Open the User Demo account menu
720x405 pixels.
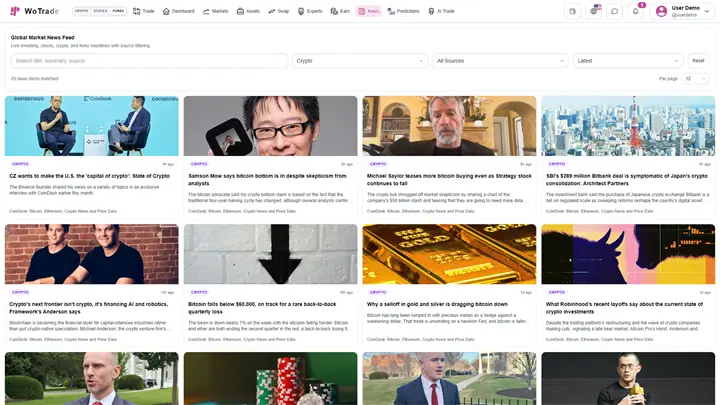[x=682, y=11]
